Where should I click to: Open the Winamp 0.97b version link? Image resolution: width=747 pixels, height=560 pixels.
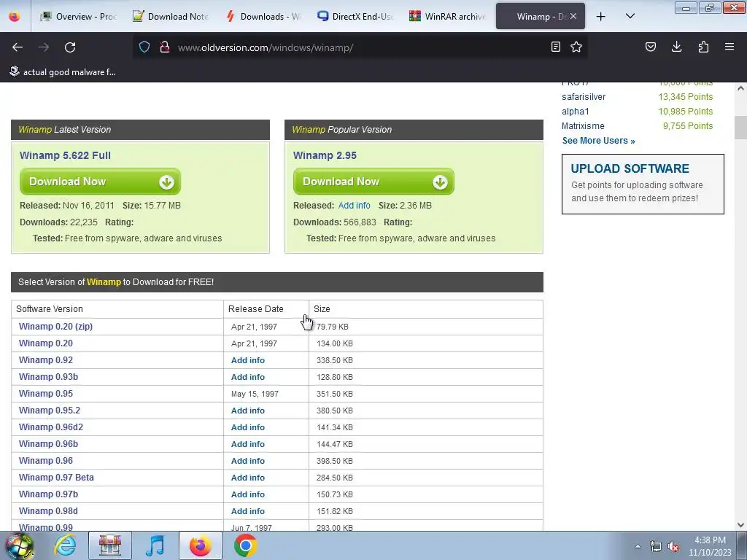point(48,494)
